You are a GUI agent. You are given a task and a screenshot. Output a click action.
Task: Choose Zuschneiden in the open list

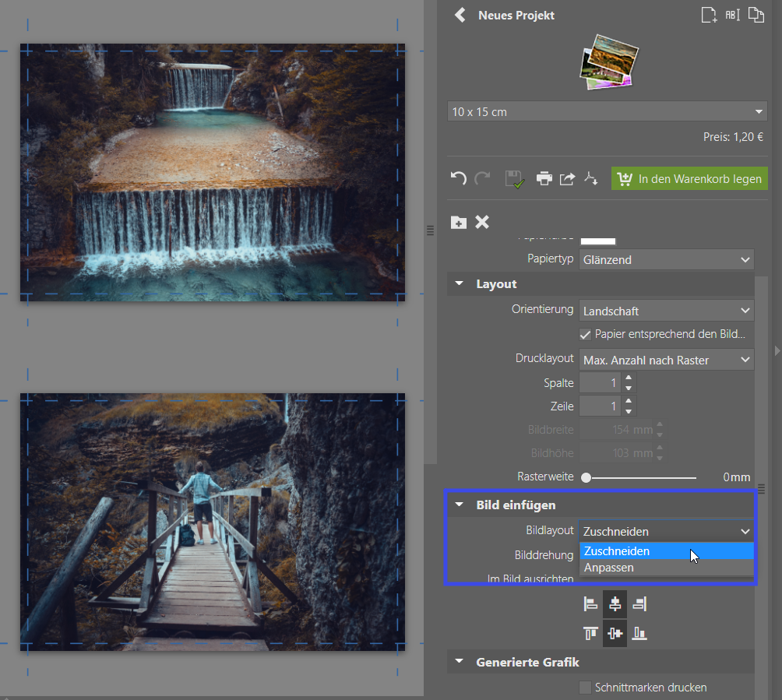tap(617, 551)
